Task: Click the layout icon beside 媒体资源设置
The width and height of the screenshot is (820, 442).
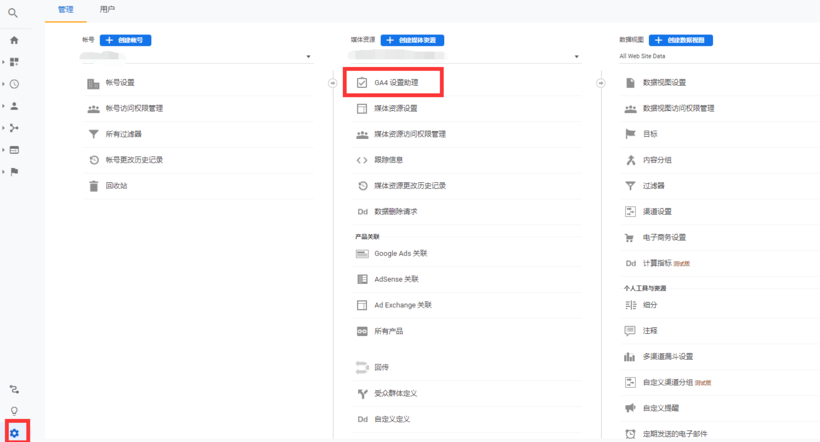Action: tap(362, 109)
